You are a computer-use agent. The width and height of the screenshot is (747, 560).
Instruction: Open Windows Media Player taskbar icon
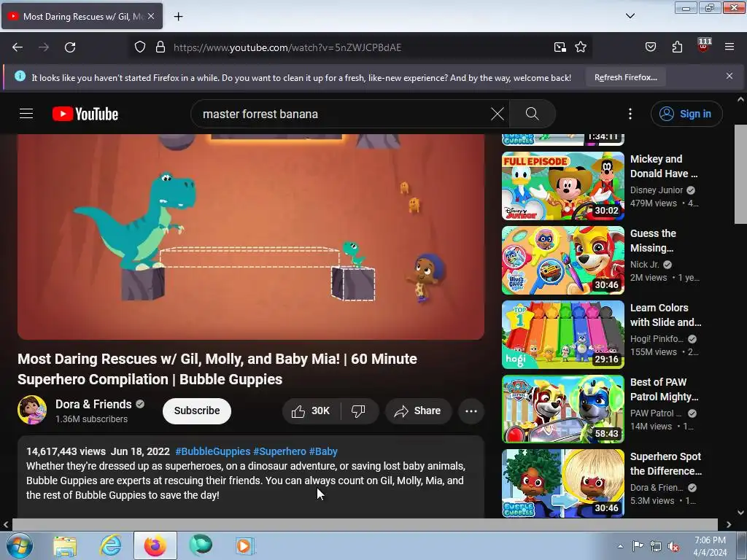point(245,545)
